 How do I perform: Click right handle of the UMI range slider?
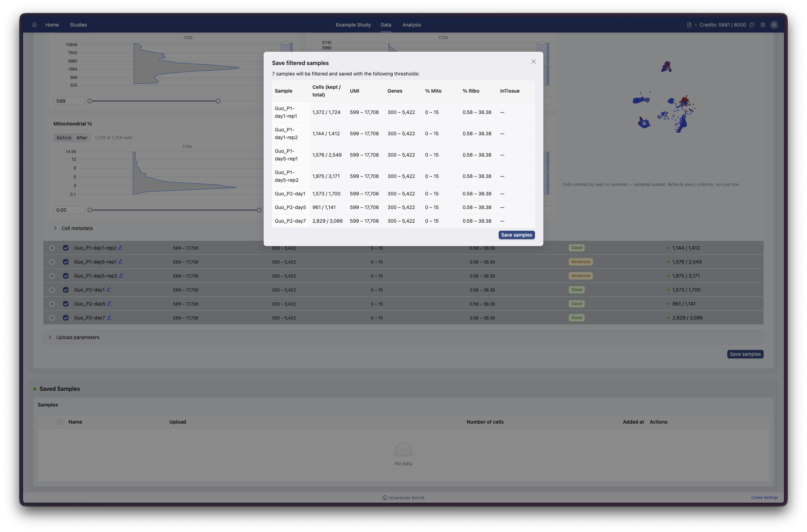tap(218, 101)
